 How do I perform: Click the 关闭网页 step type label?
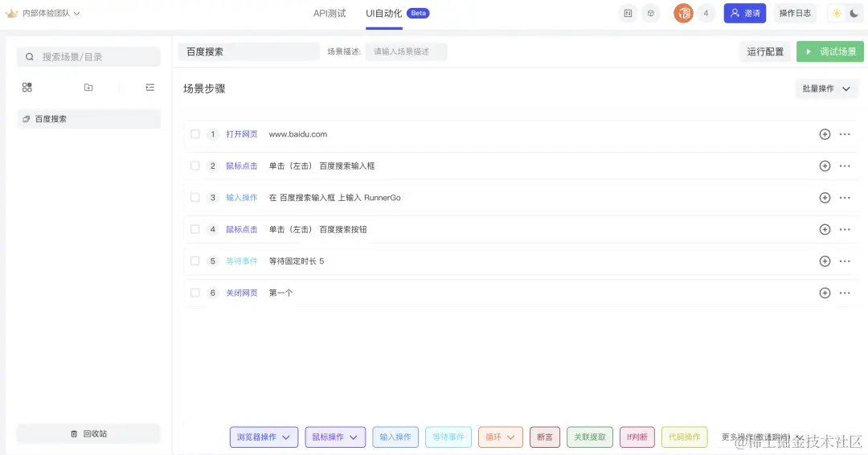point(242,293)
